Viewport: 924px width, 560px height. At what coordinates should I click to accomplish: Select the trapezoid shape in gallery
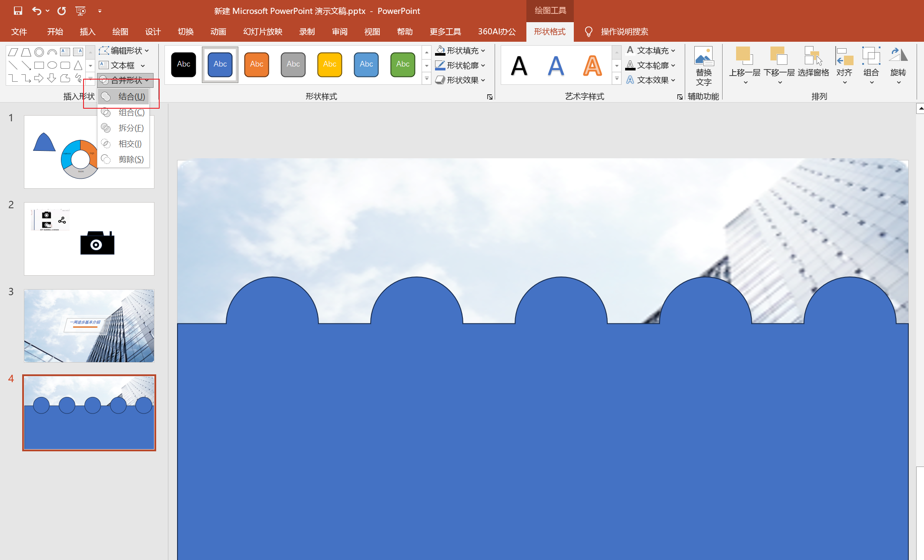pyautogui.click(x=26, y=52)
